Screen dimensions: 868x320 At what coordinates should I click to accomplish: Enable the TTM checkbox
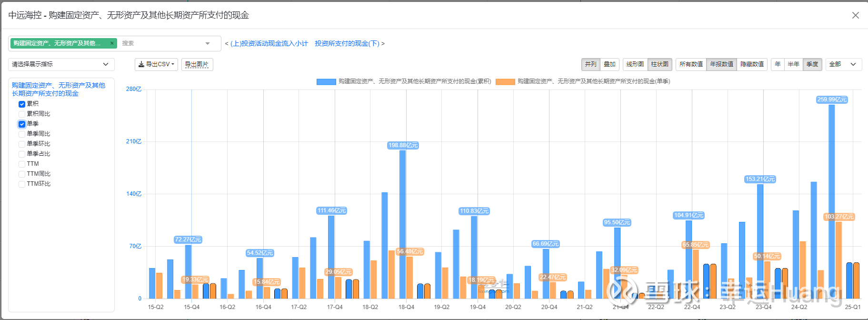[x=22, y=164]
